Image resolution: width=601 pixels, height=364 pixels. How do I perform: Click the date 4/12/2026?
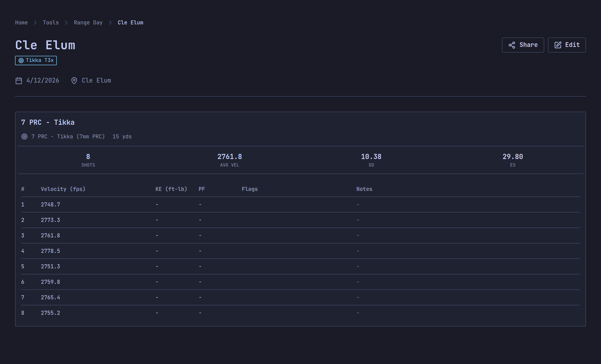point(43,80)
